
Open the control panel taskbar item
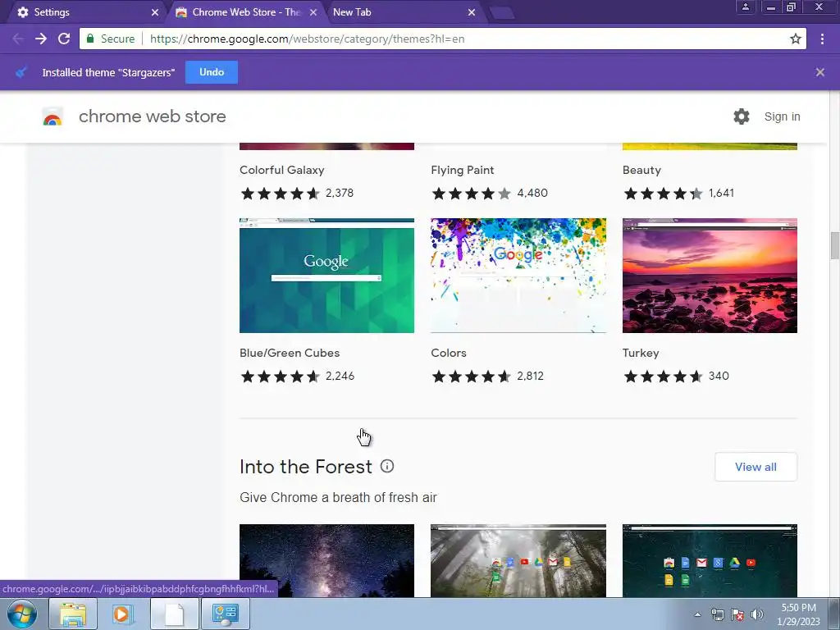225,614
